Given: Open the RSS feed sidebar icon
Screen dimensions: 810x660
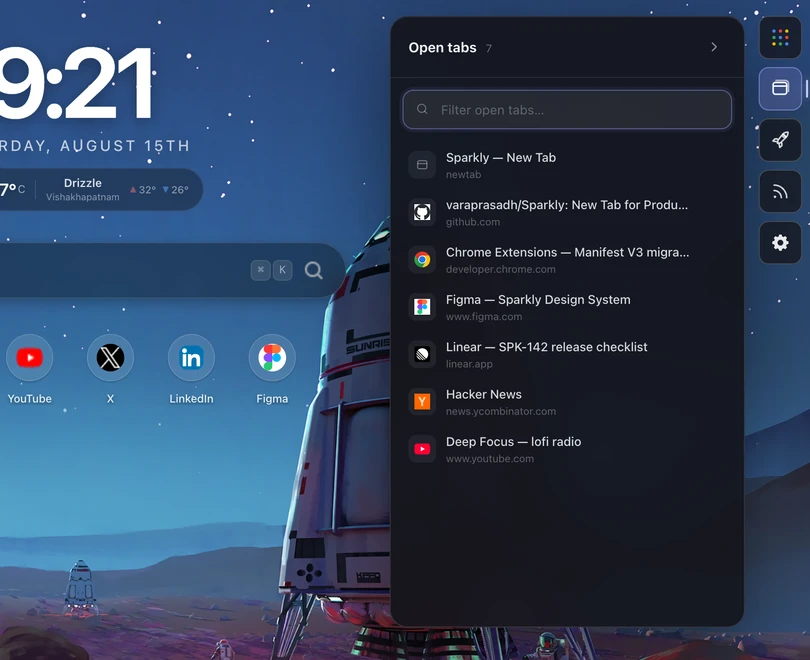Looking at the screenshot, I should (780, 192).
